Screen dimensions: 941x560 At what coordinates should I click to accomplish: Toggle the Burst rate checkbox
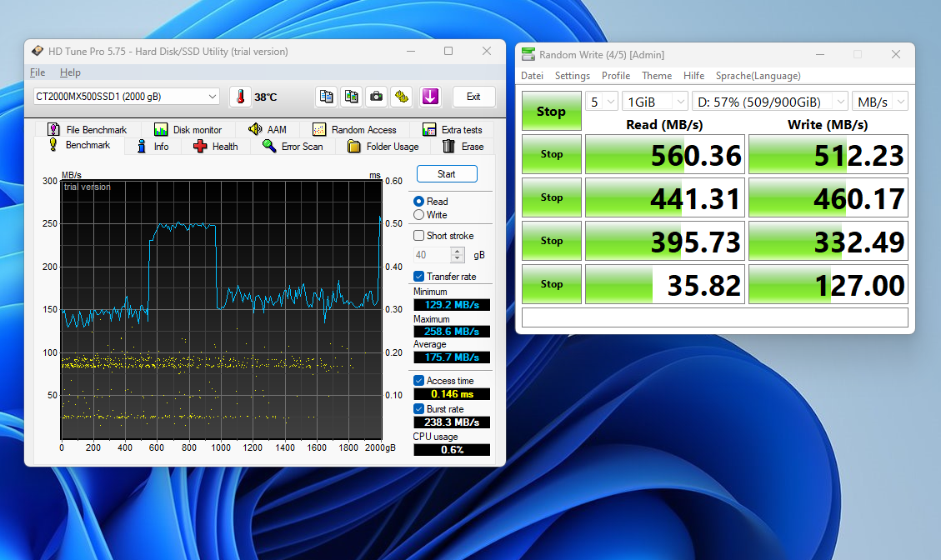tap(419, 408)
